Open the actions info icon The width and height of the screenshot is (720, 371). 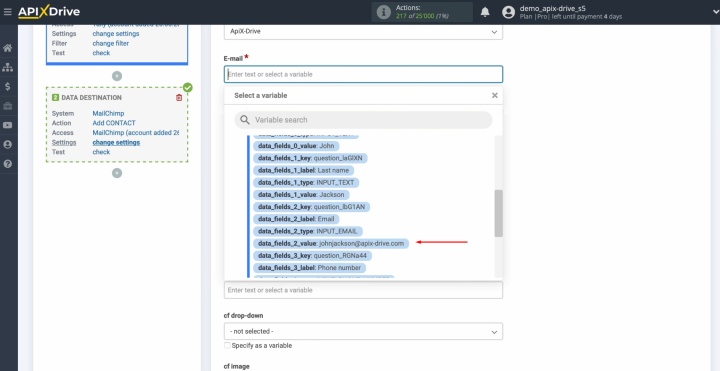(383, 12)
